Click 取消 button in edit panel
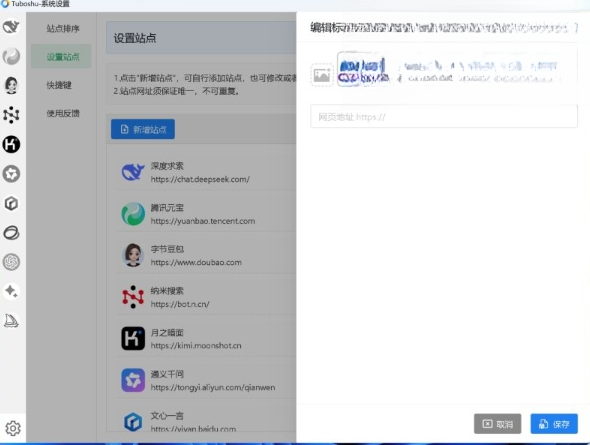Screen dimensions: 590x445 pos(497,424)
